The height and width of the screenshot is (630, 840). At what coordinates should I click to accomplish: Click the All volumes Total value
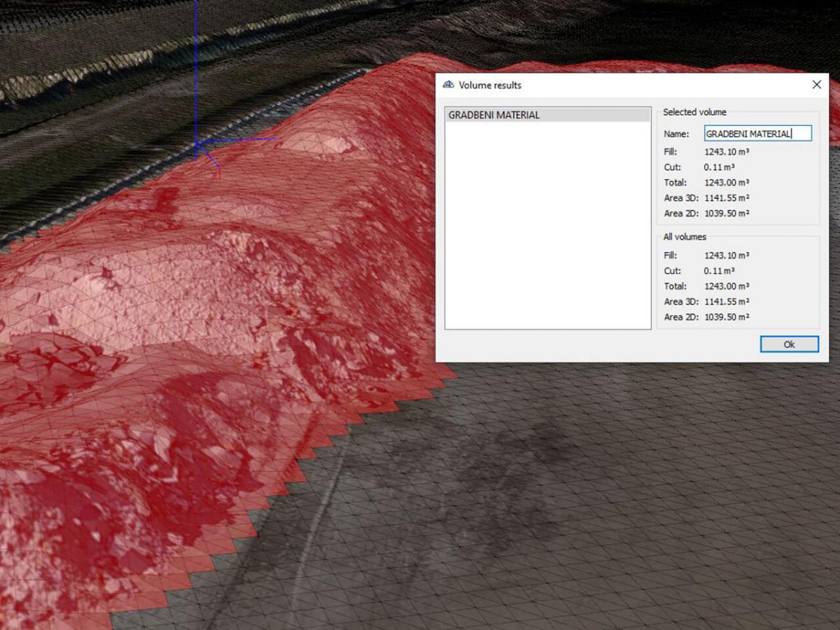727,286
